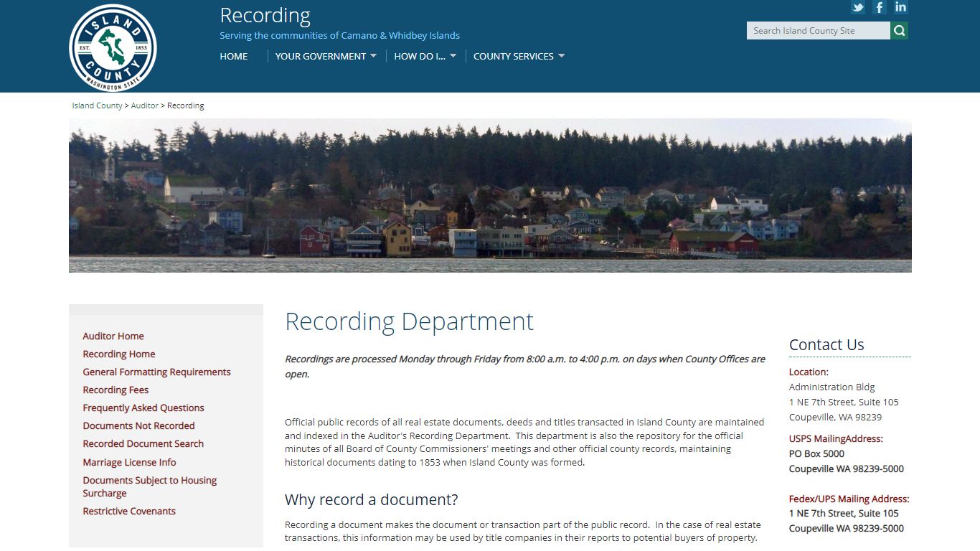Click 'Serving the communities of Camano & Whidbey Islands'
This screenshot has height=551, width=980.
pos(339,35)
